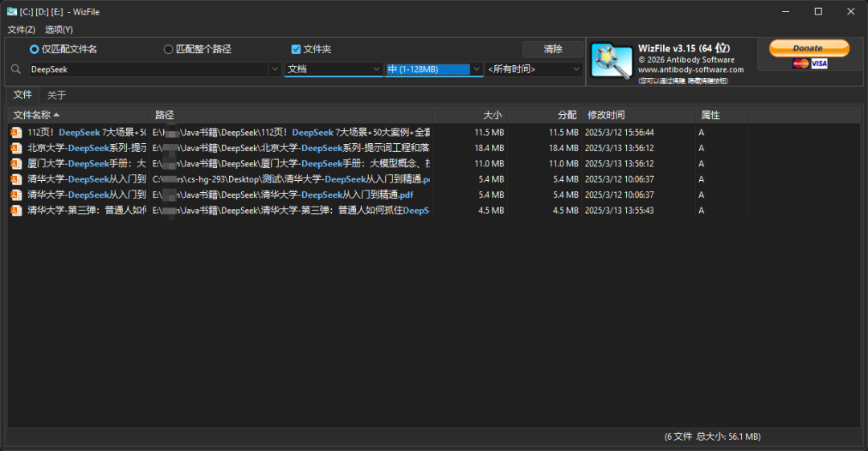This screenshot has height=451, width=868.
Task: Click modified time 2025/3/13 13:55:43
Action: click(x=620, y=211)
